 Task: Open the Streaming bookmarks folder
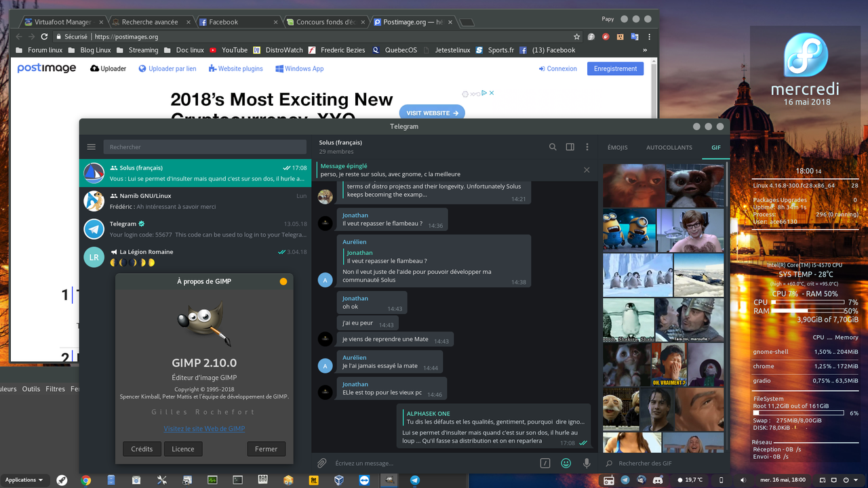(x=137, y=50)
